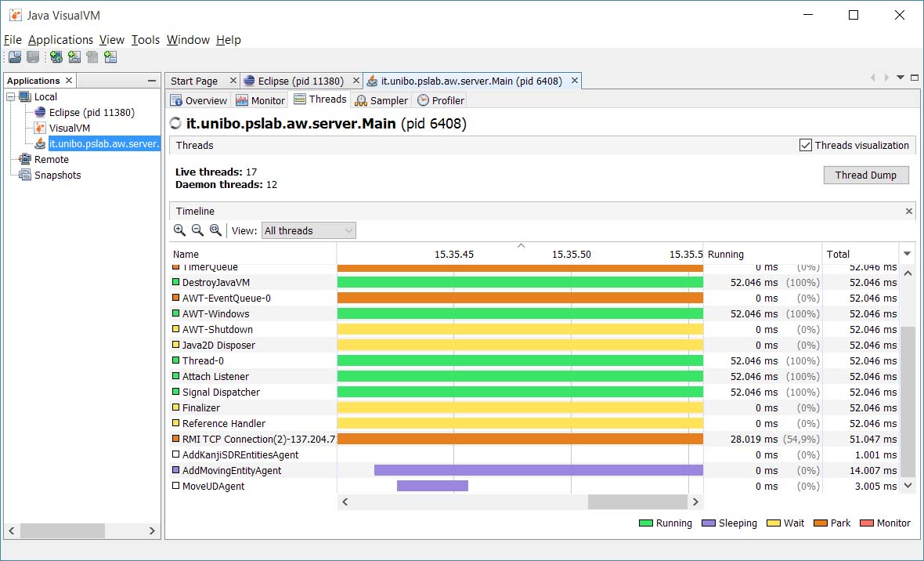The width and height of the screenshot is (924, 561).
Task: Close the Applications panel tab
Action: pos(69,80)
